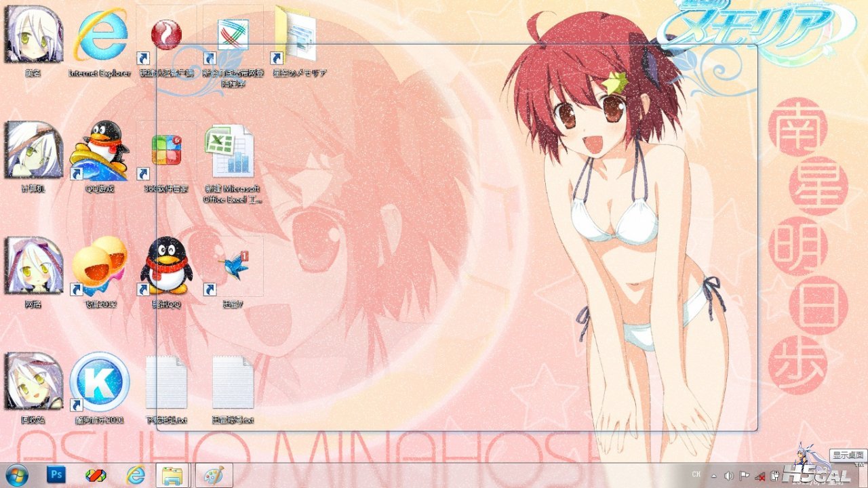Screen dimensions: 868x488
Task: Select the 网络 (Network) desktop icon
Action: pyautogui.click(x=33, y=272)
